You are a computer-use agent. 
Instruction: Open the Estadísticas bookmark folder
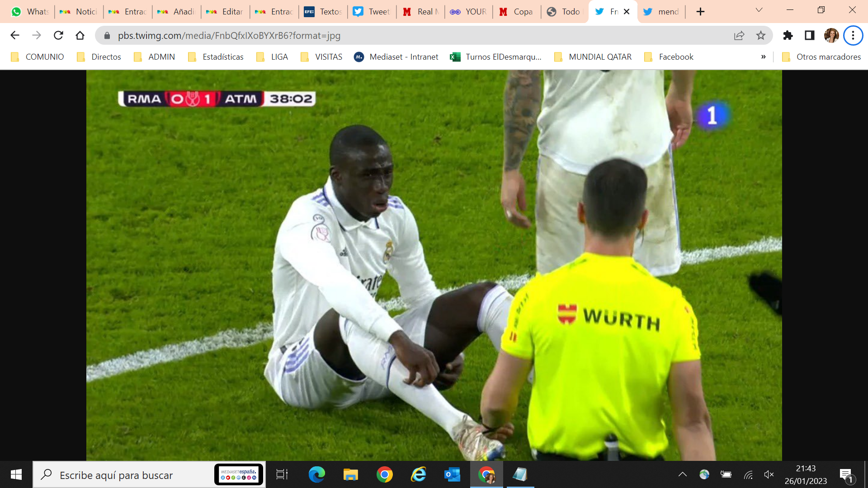(216, 57)
